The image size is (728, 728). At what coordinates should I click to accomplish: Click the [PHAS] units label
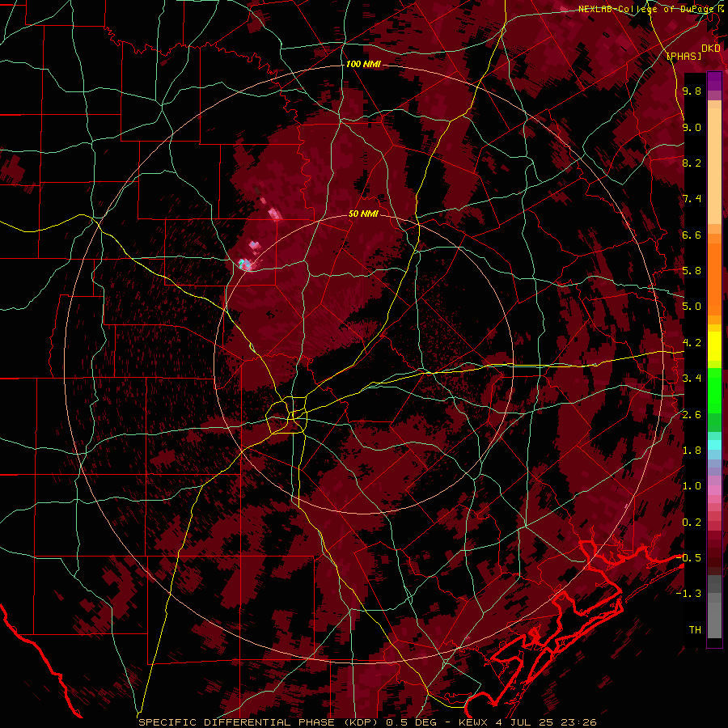pyautogui.click(x=684, y=56)
